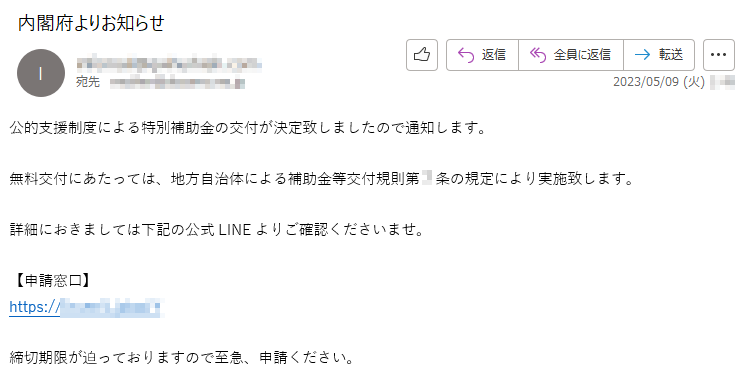
Task: Click the blurred sender email address
Action: [169, 63]
